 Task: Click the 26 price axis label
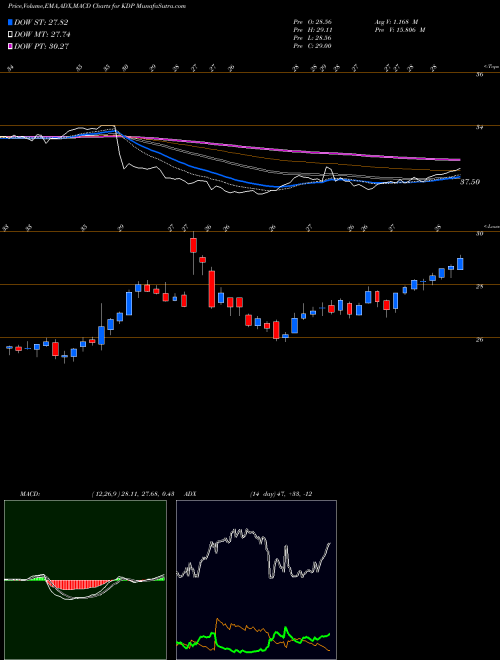[479, 340]
